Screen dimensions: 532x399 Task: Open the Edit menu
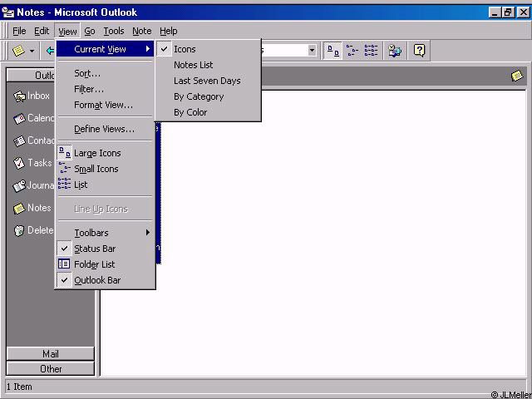coord(42,32)
